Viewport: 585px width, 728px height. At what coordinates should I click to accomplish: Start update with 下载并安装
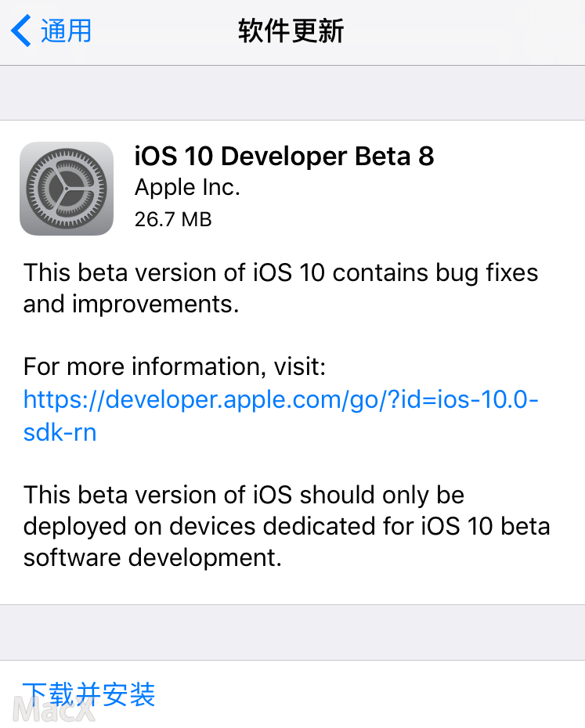pos(89,694)
